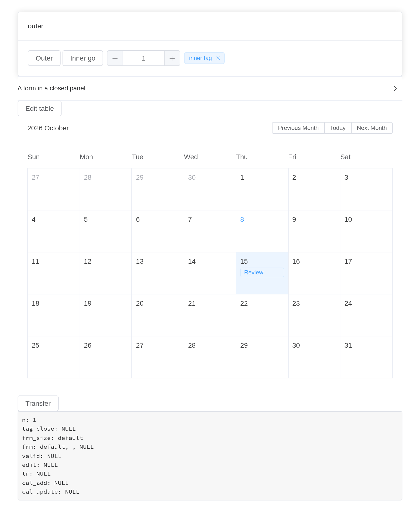Screen dimensions: 420x520
Task: Select October 1 in calendar
Action: [x=262, y=189]
